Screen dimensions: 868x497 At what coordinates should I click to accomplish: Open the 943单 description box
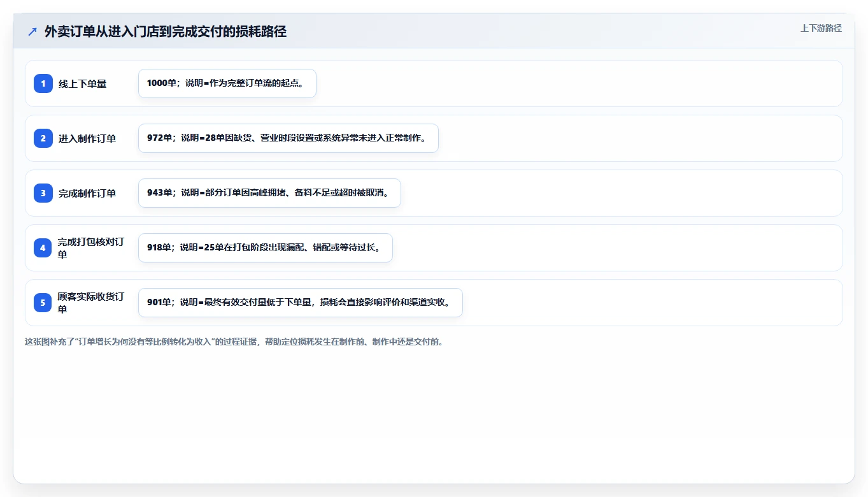point(269,193)
